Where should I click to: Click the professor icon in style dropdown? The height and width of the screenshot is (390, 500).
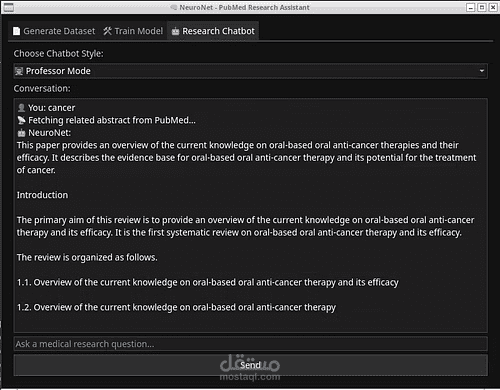tap(19, 71)
